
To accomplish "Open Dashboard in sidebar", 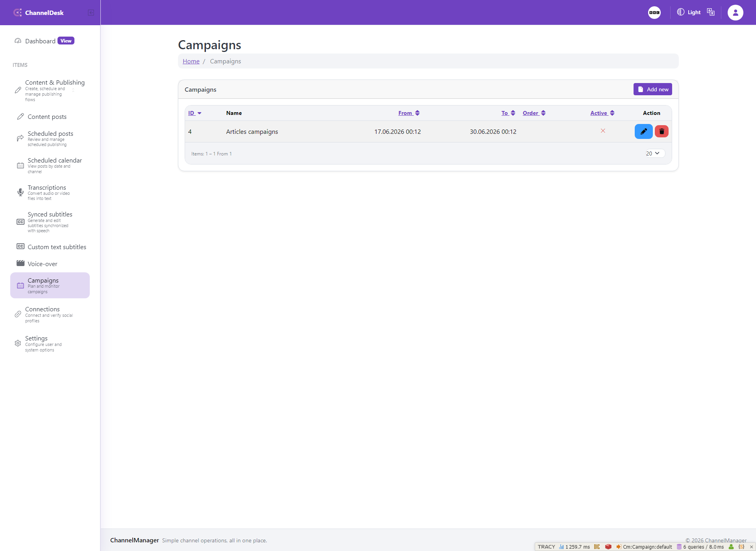I will (x=40, y=41).
